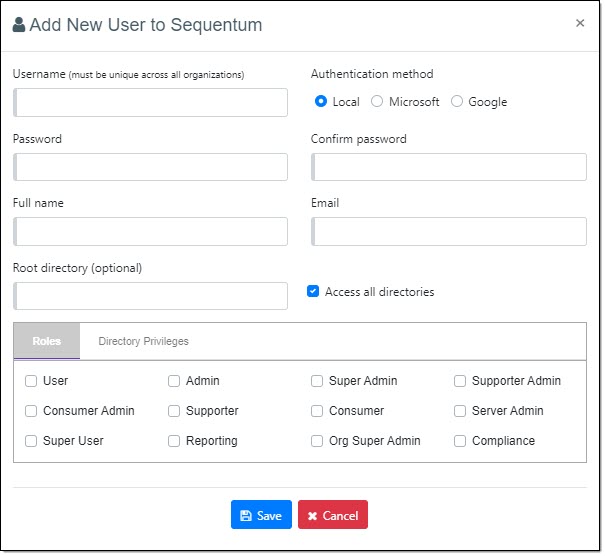Click the Full name field

click(x=151, y=232)
